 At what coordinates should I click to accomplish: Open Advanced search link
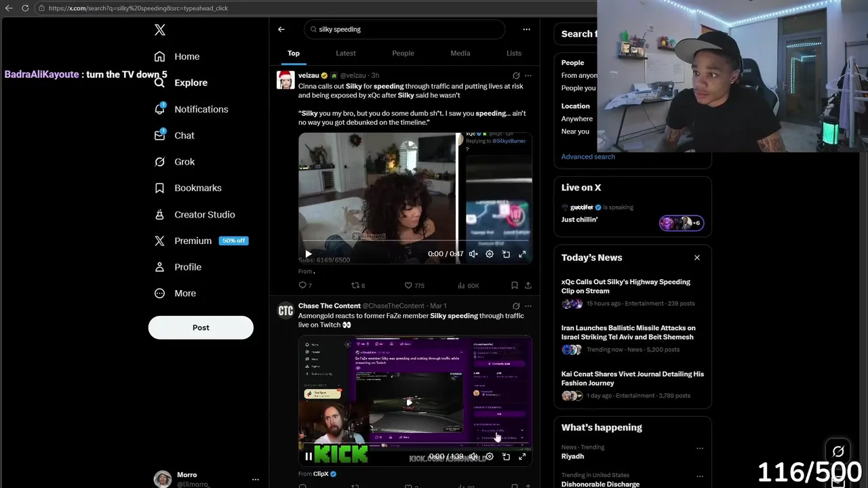588,157
